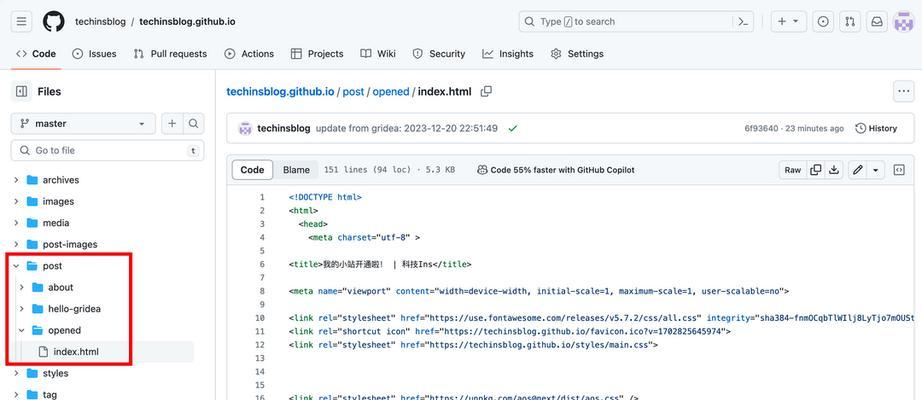This screenshot has width=922, height=400.
Task: Open the Projects tab
Action: click(317, 54)
